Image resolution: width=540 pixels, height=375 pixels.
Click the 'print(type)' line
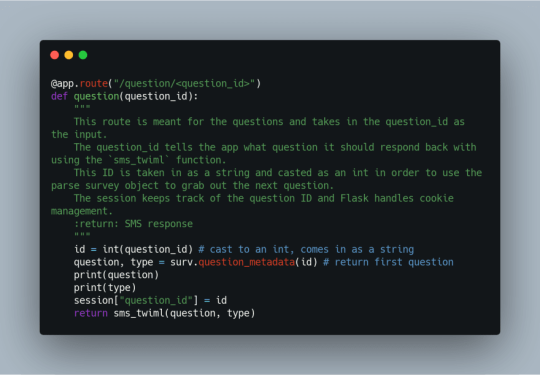point(105,288)
